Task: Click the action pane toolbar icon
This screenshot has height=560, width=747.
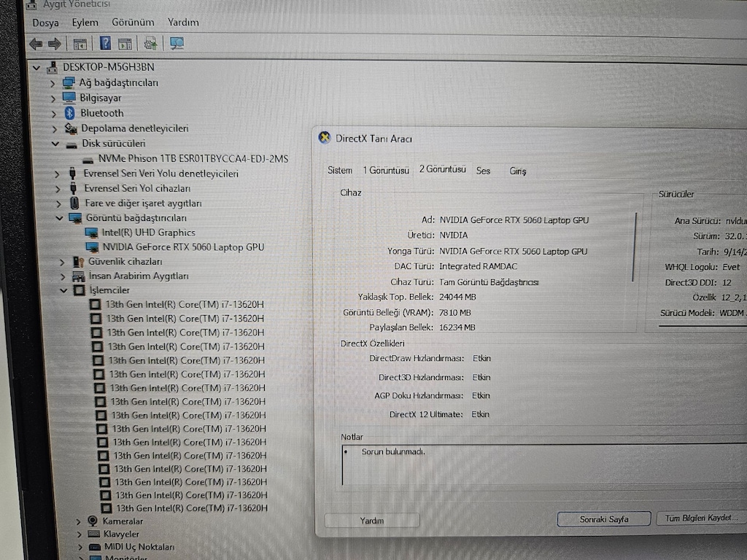Action: pos(125,44)
